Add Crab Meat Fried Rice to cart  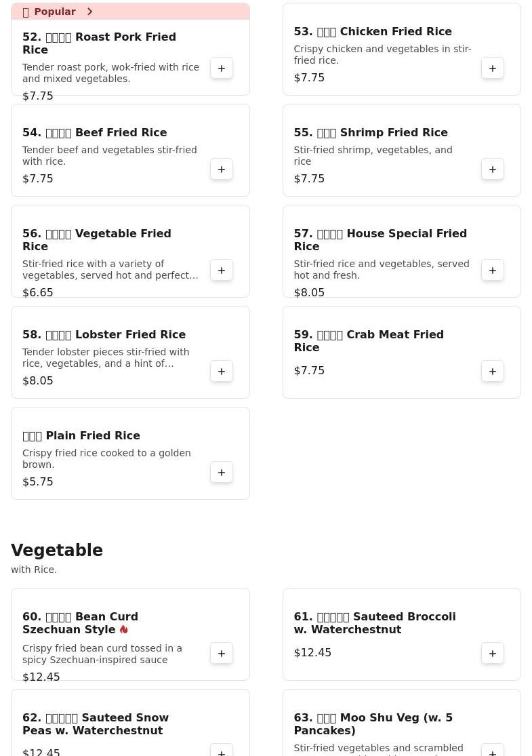493,372
